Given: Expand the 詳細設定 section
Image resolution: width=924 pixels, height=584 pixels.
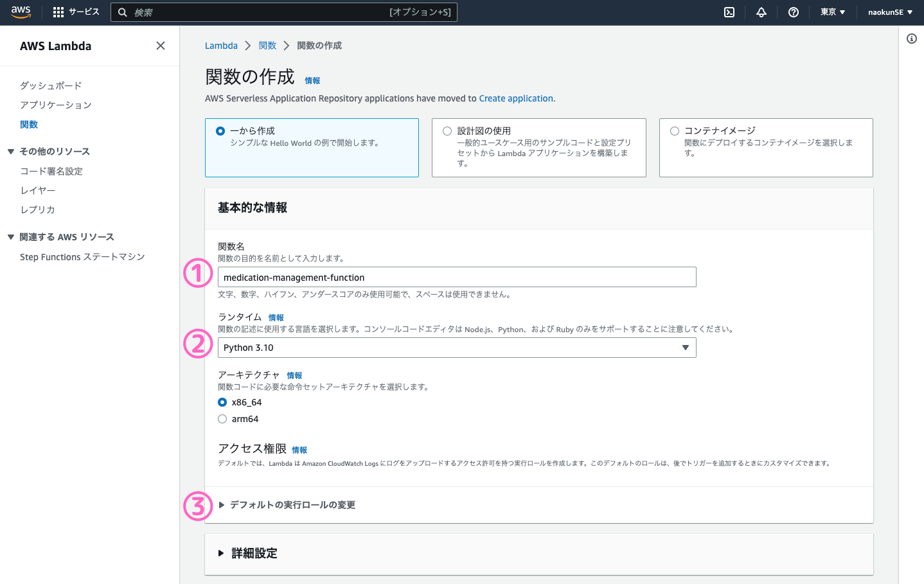Looking at the screenshot, I should point(248,553).
